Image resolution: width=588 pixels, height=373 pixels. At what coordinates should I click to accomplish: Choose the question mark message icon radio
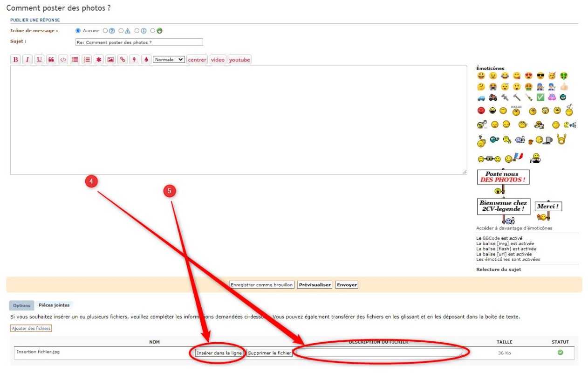(105, 31)
